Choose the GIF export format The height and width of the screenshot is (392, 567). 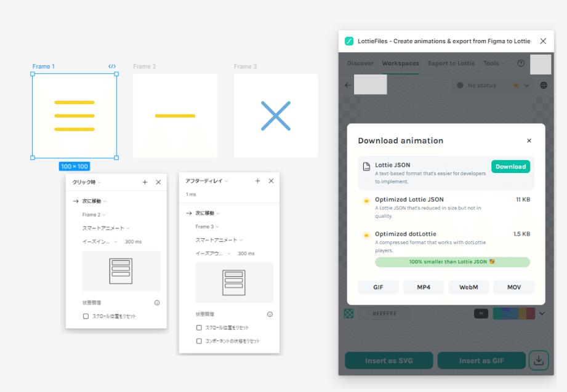tap(378, 287)
